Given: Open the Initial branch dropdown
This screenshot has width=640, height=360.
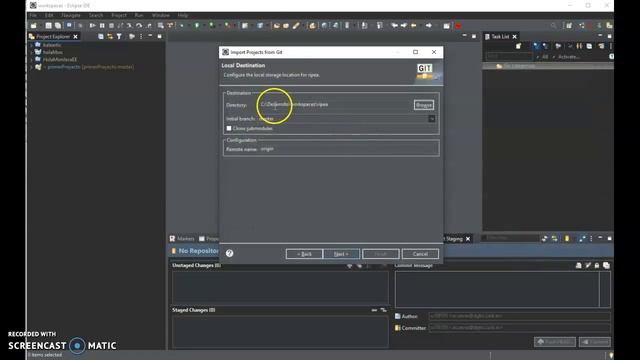Looking at the screenshot, I should click(x=431, y=119).
